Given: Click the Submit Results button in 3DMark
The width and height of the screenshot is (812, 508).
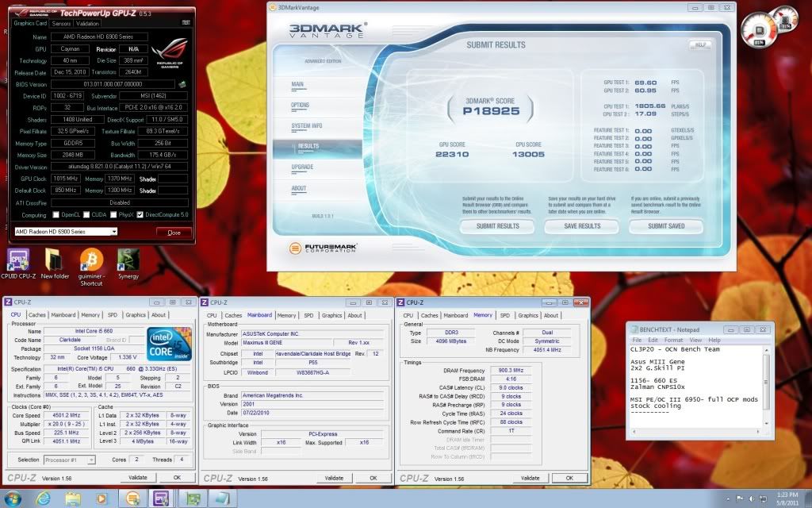Looking at the screenshot, I should click(496, 226).
